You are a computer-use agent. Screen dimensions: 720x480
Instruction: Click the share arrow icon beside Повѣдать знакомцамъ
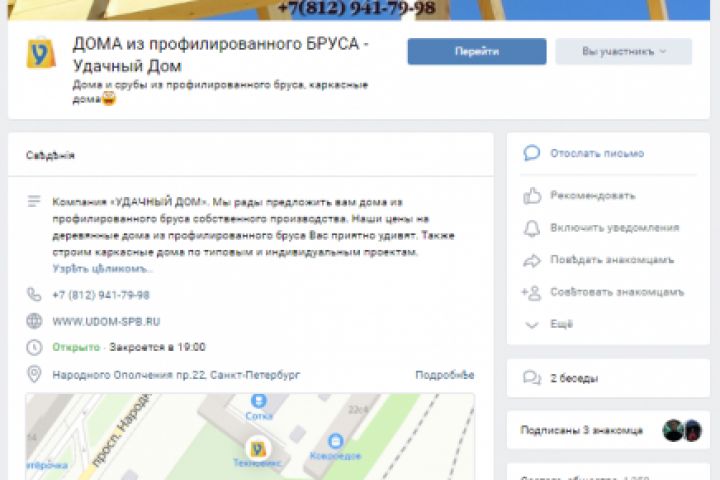click(x=532, y=260)
